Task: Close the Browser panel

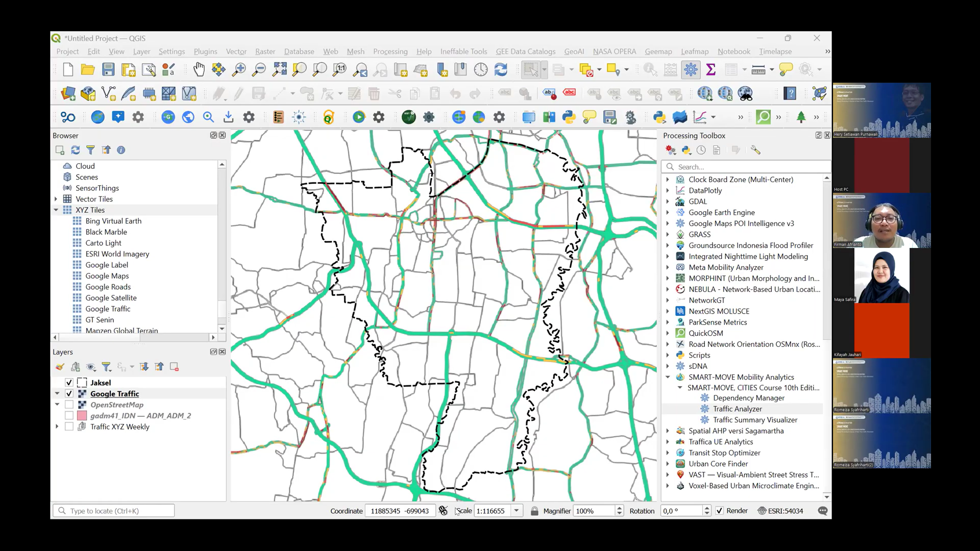Action: click(222, 135)
